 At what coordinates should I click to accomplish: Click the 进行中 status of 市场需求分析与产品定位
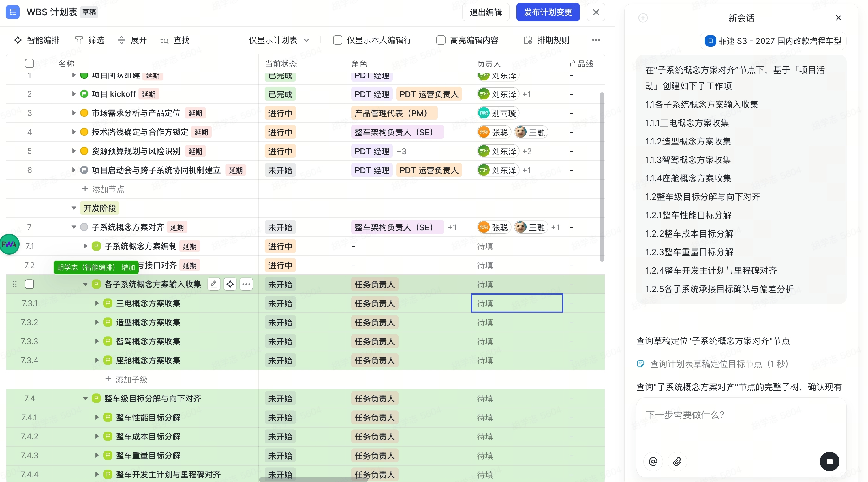pos(280,113)
